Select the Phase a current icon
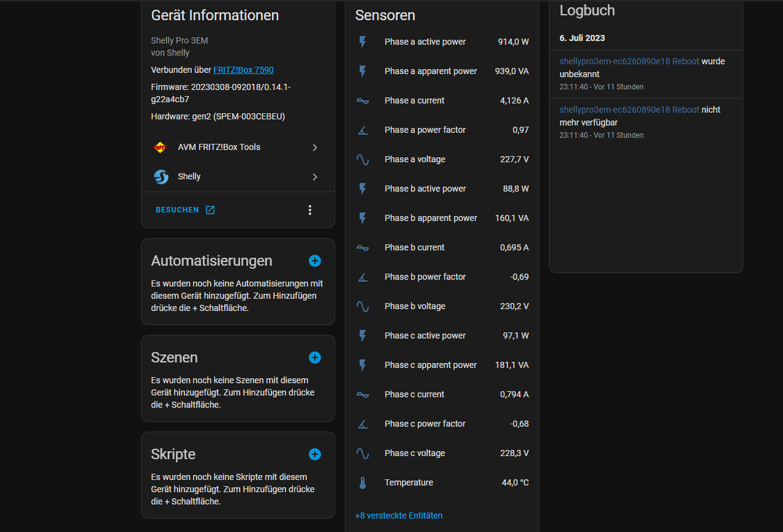 point(363,100)
